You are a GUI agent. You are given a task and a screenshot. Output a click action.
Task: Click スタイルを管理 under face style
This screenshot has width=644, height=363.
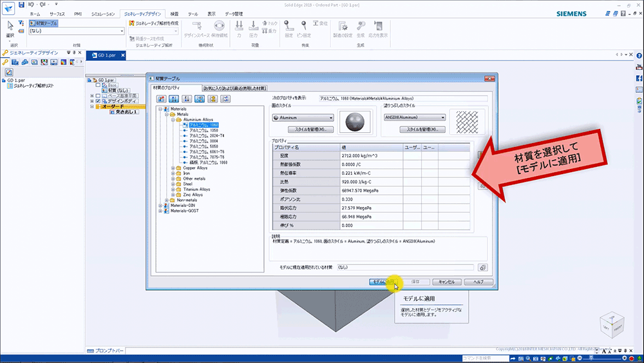click(x=310, y=130)
